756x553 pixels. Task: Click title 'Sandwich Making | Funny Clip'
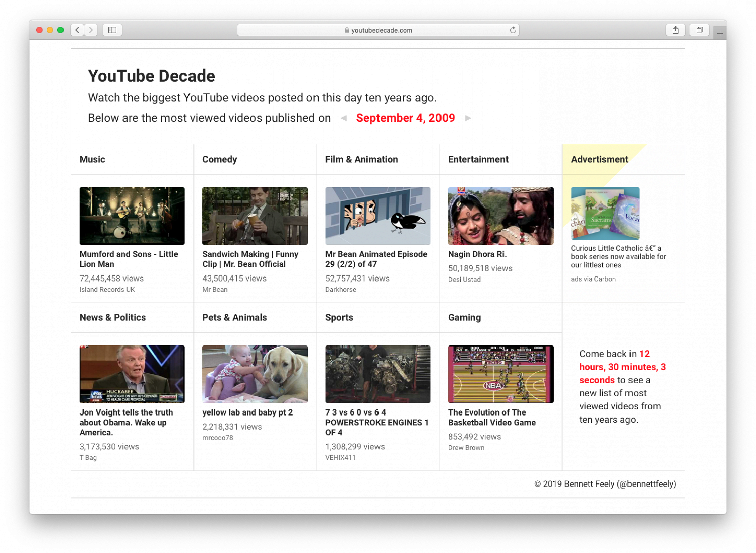250,259
